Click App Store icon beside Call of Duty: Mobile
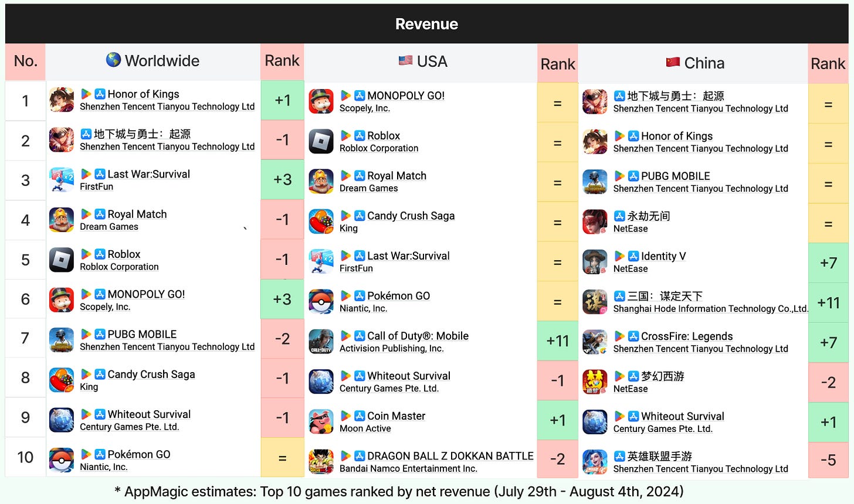The width and height of the screenshot is (854, 504). 360,336
